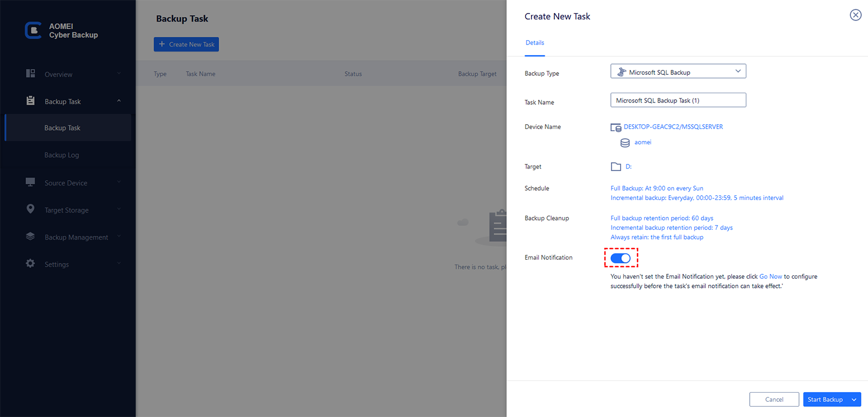Click the database icon next to aomei
The image size is (868, 417).
click(625, 143)
